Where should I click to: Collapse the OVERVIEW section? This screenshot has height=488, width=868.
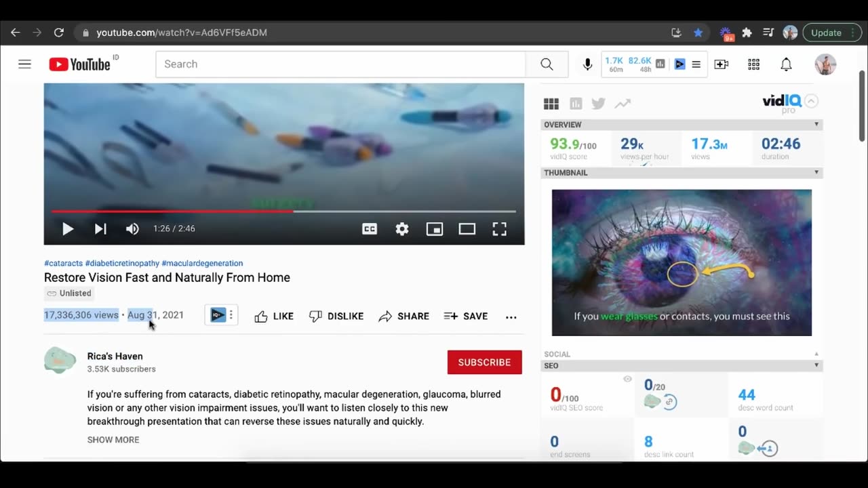click(816, 125)
